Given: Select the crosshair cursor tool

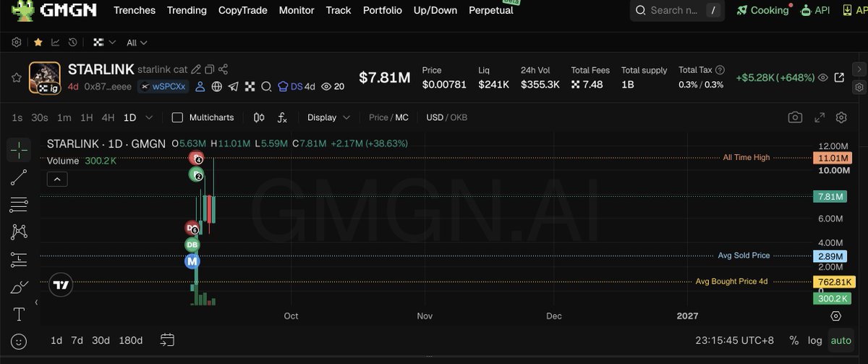Looking at the screenshot, I should (x=20, y=150).
